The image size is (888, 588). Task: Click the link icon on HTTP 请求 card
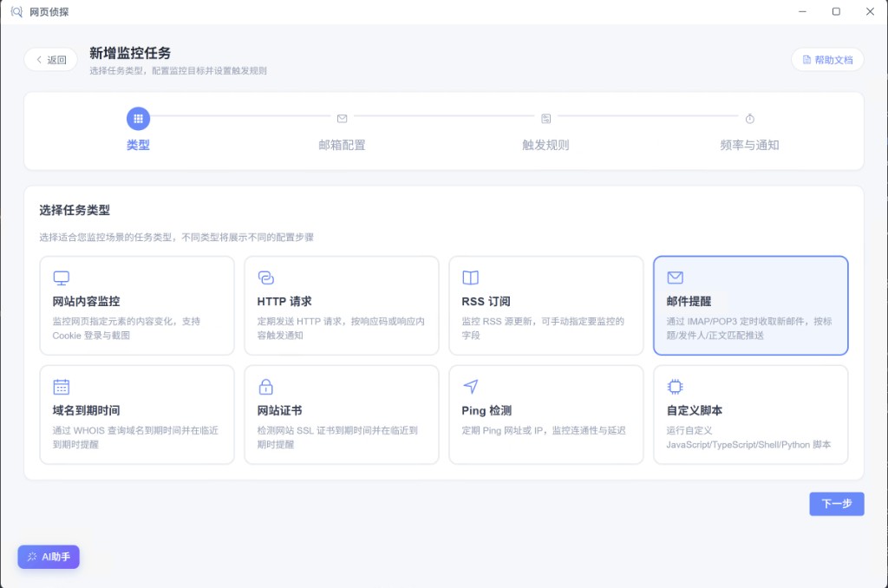pyautogui.click(x=265, y=278)
